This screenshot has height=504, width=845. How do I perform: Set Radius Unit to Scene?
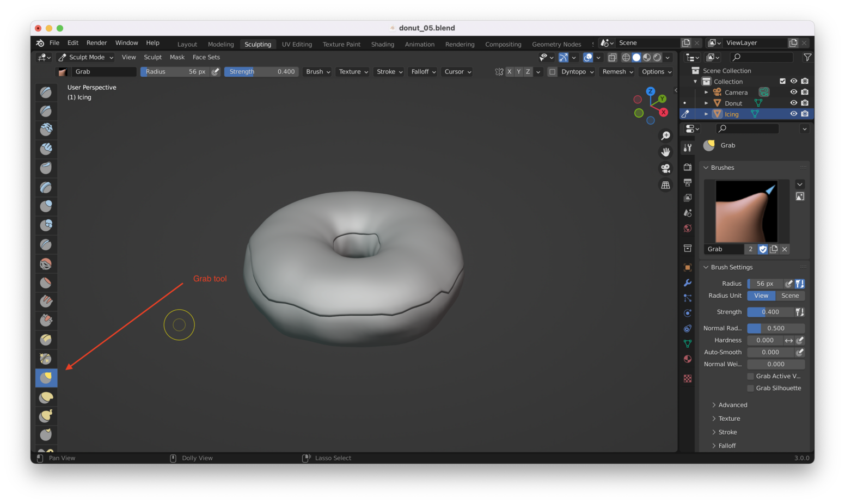click(x=790, y=296)
